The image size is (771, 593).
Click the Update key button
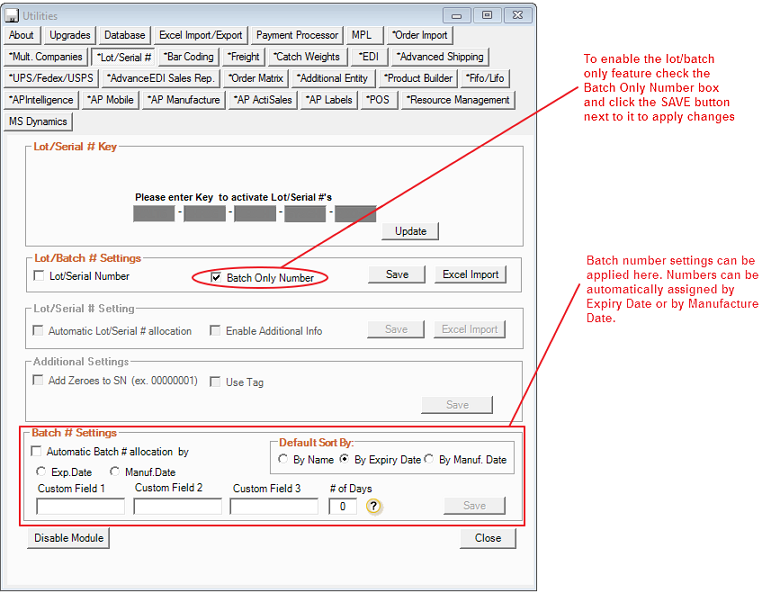pos(410,231)
